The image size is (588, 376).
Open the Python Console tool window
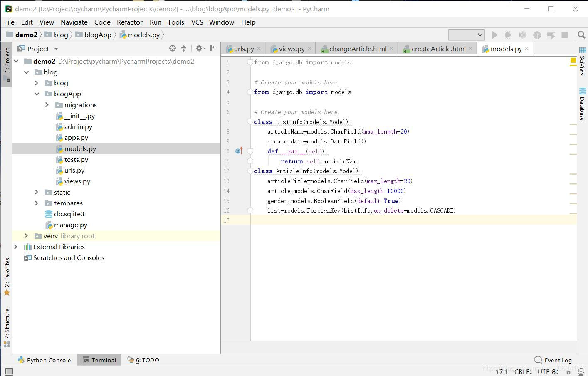44,360
